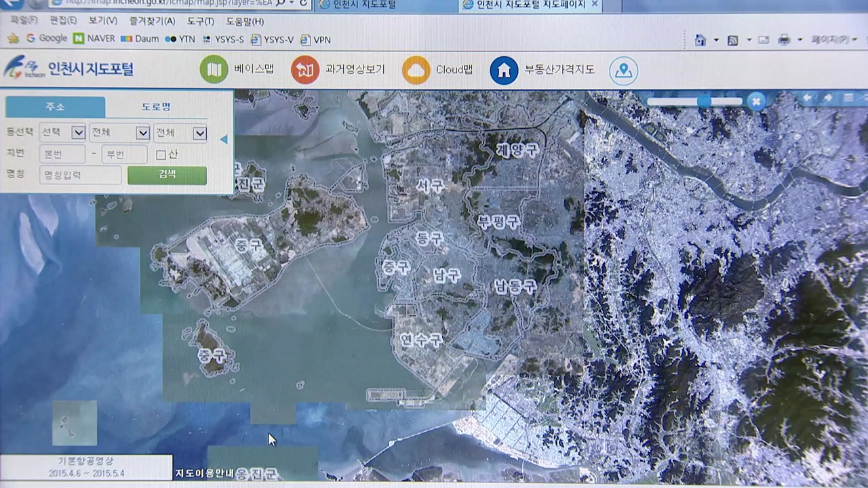Open the Daum bookmark

(x=140, y=39)
